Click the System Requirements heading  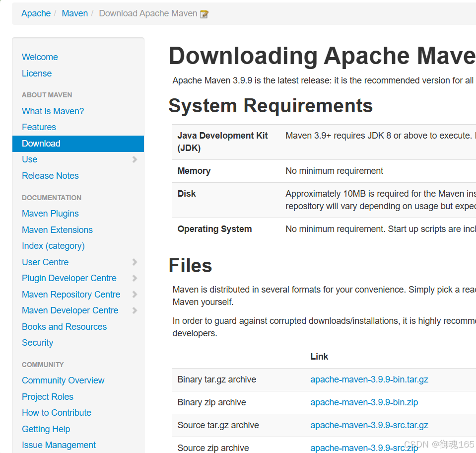271,106
